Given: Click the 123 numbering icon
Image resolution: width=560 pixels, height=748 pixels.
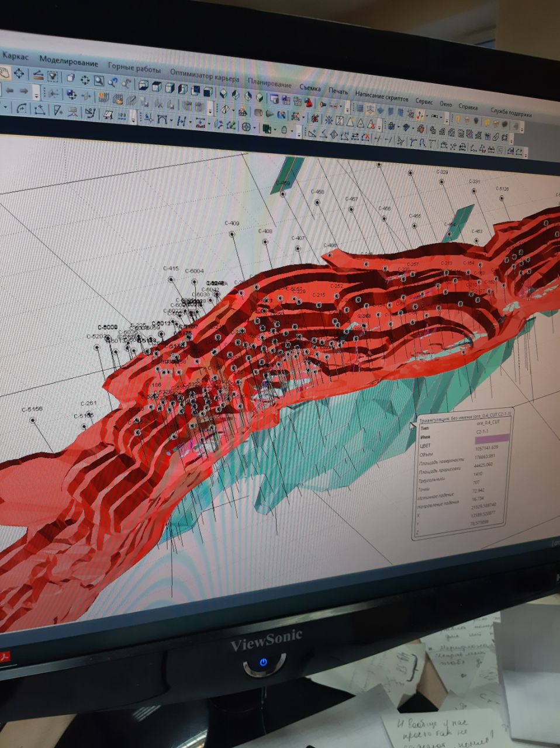Looking at the screenshot, I should tap(122, 116).
